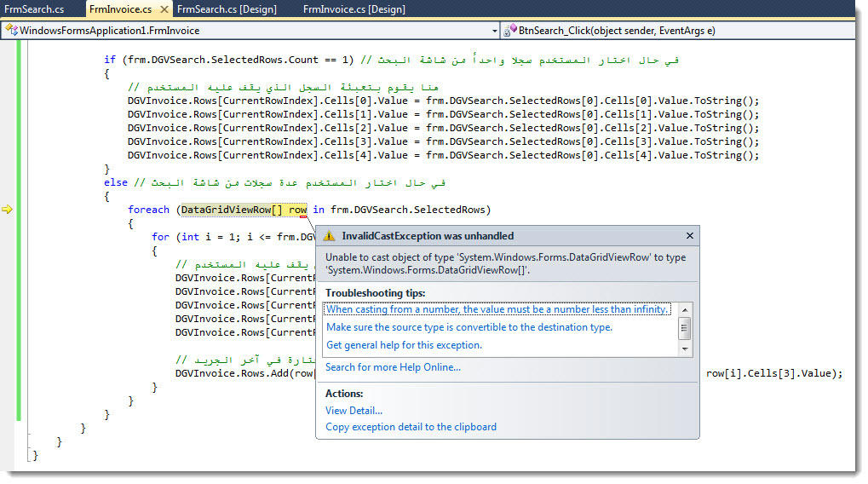This screenshot has height=484, width=868.
Task: Select the FrmInvoice.cs code tab
Action: click(x=120, y=9)
